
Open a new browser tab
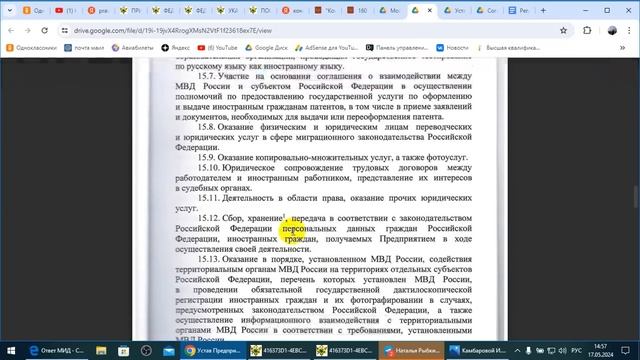pos(543,11)
